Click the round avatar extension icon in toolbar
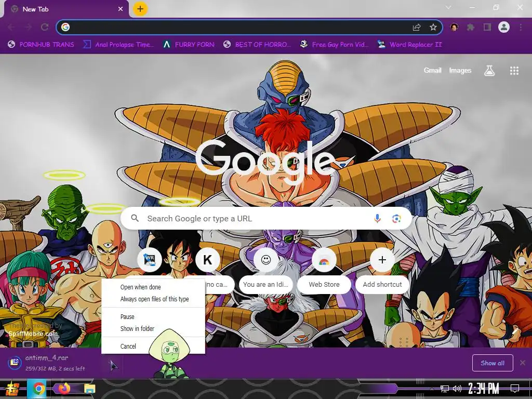 coord(454,27)
